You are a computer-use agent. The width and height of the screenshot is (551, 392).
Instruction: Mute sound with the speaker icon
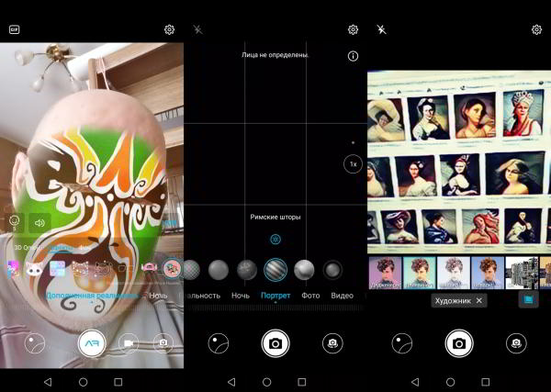tap(39, 221)
